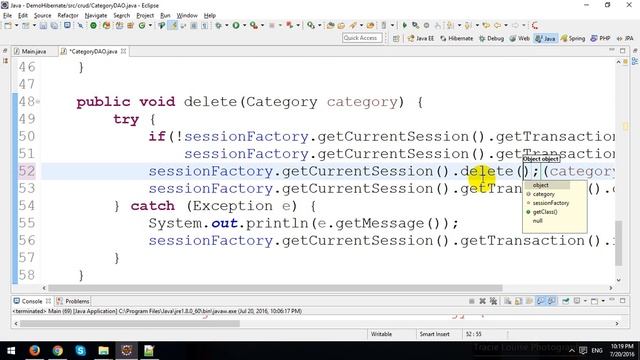This screenshot has height=360, width=640.
Task: Open the Refactor menu
Action: point(68,16)
